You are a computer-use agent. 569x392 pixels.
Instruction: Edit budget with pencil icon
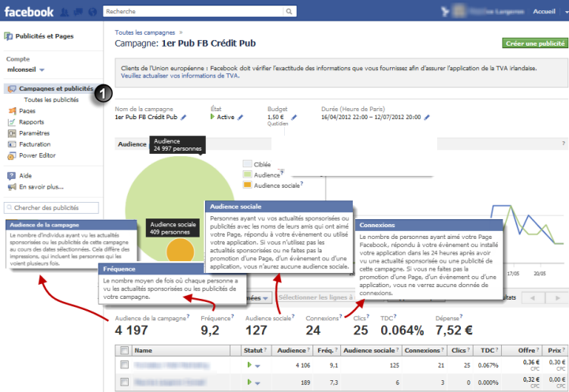click(x=294, y=118)
